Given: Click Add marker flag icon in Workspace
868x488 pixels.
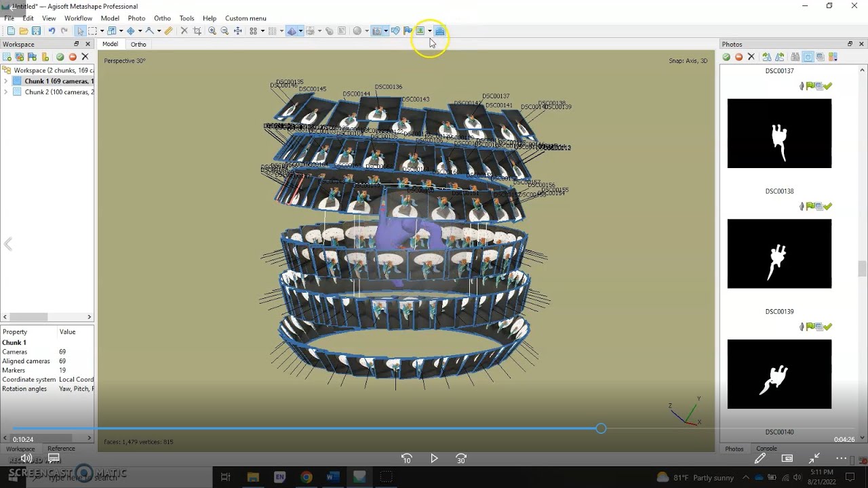Looking at the screenshot, I should coord(32,57).
